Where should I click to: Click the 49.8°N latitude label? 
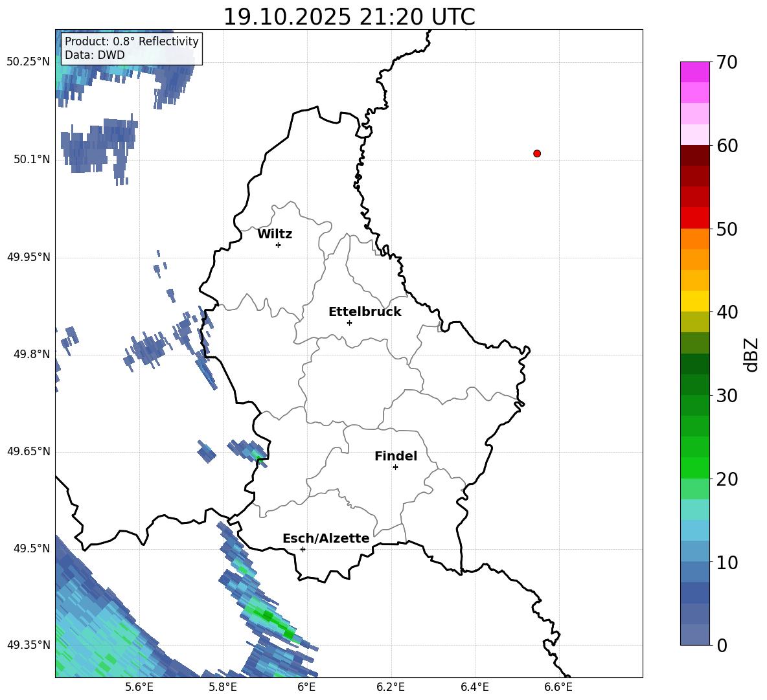tap(32, 354)
